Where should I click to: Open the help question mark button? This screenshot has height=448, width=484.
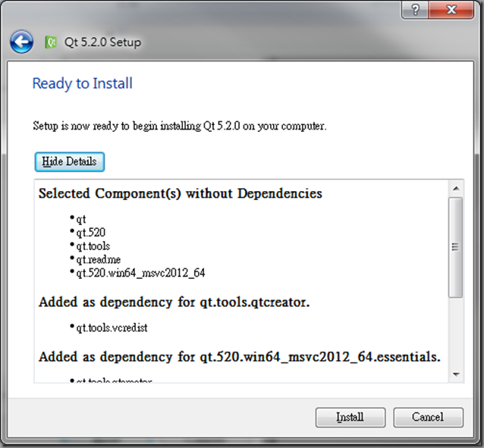(415, 10)
